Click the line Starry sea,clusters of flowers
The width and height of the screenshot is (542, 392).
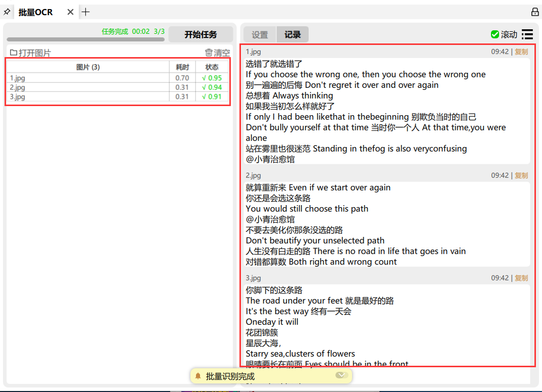tap(301, 354)
